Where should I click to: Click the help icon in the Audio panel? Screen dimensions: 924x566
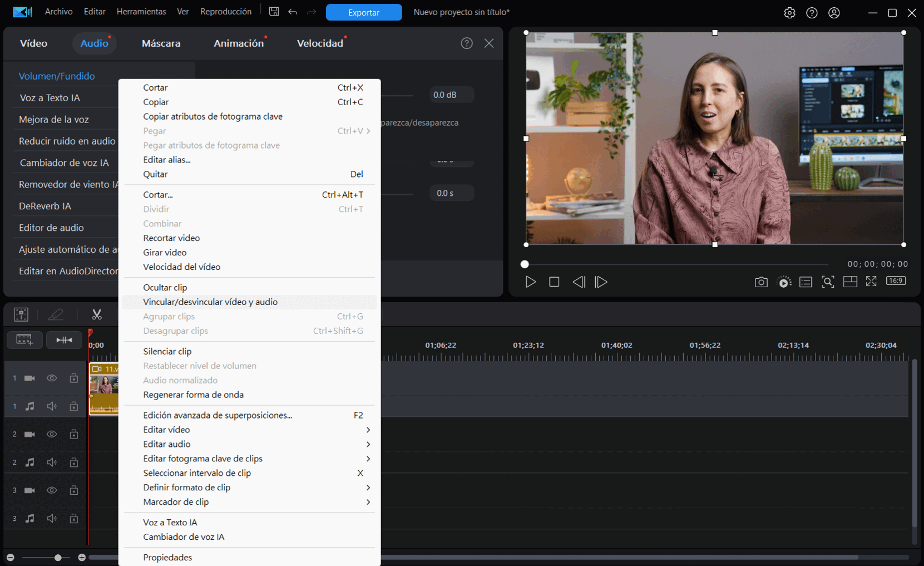(467, 43)
